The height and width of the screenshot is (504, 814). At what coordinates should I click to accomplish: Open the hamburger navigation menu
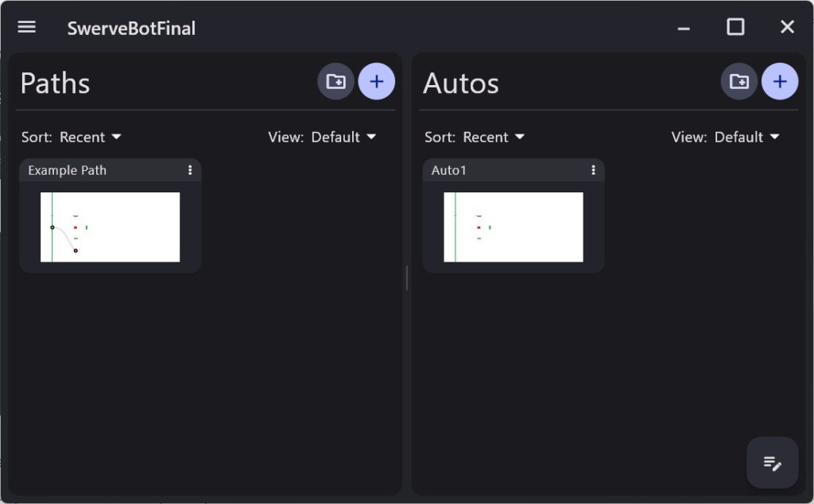pos(26,27)
